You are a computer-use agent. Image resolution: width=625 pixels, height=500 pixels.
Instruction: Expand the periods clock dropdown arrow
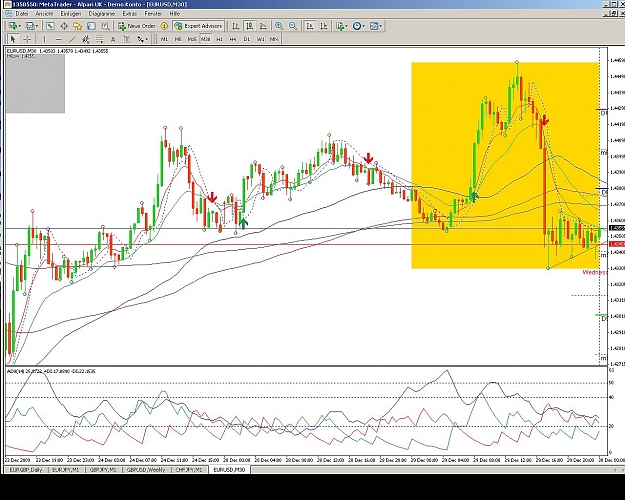pyautogui.click(x=364, y=26)
